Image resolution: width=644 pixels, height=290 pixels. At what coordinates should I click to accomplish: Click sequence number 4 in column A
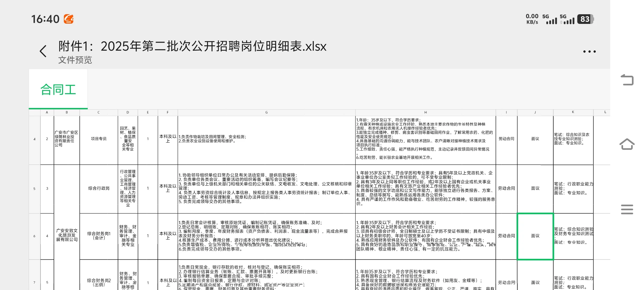tap(47, 236)
